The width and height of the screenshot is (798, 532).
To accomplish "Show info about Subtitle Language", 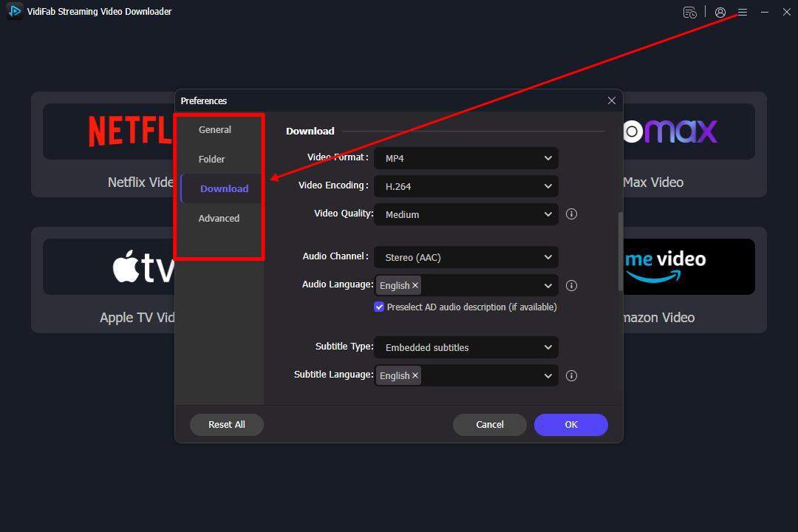I will (x=571, y=375).
